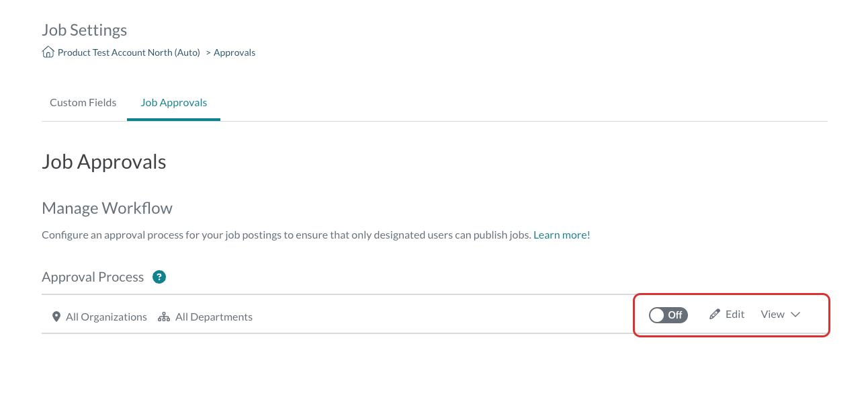Switch to the Custom Fields tab
Viewport: 868px width, 416px height.
[83, 103]
